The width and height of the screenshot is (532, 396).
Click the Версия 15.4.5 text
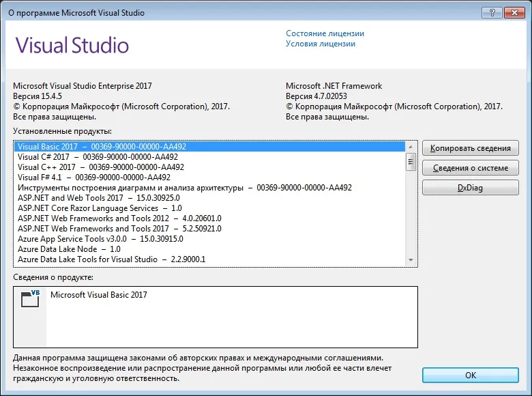pyautogui.click(x=38, y=96)
